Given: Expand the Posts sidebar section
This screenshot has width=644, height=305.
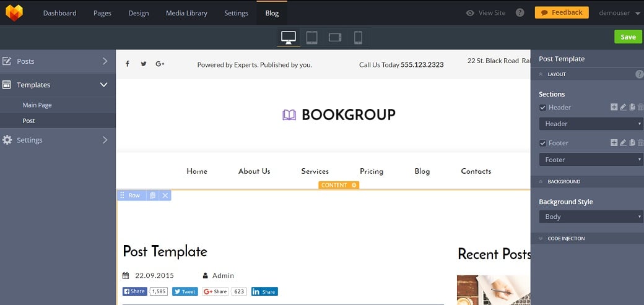Looking at the screenshot, I should [58, 61].
